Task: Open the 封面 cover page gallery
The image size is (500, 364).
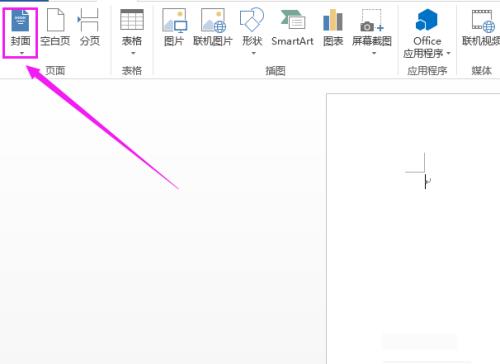Action: (x=20, y=32)
